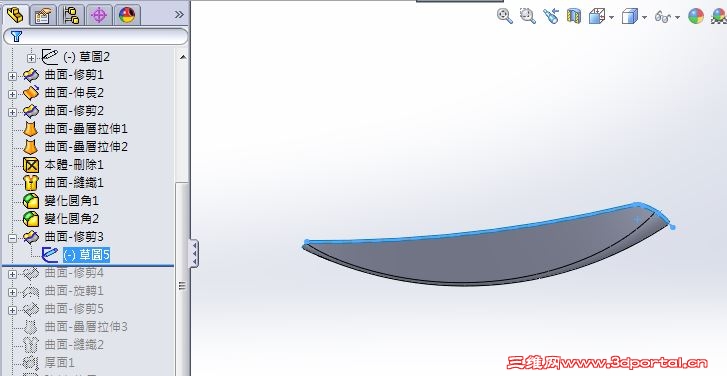Screen dimensions: 727x376
Task: Expand the suppressed 曲面-旋轉1 node
Action: coord(13,293)
